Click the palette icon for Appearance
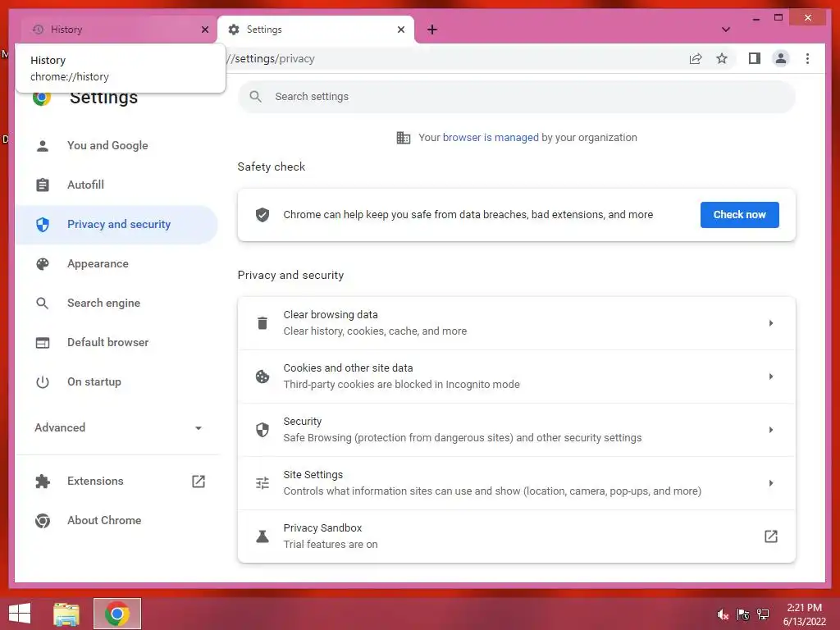Image resolution: width=840 pixels, height=630 pixels. [x=43, y=263]
